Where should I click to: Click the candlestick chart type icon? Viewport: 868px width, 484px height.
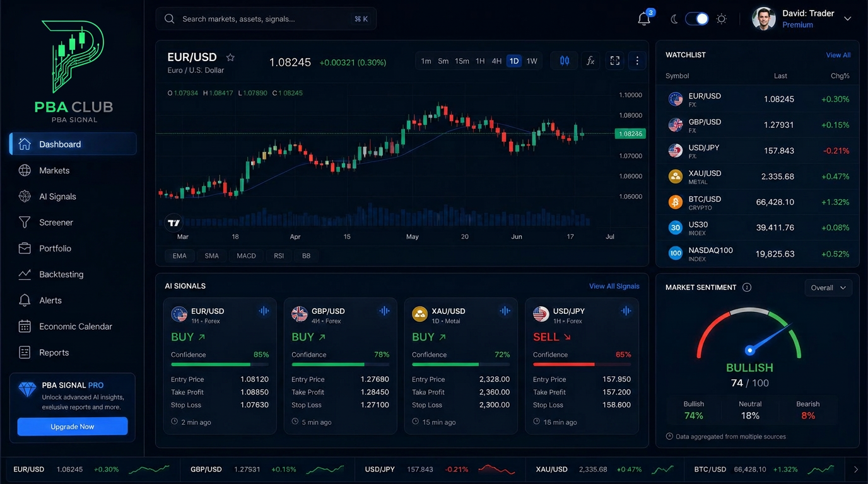565,60
